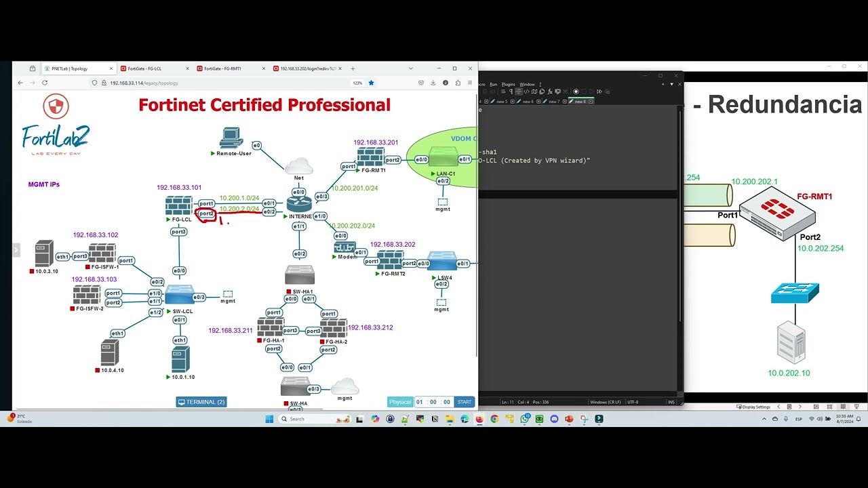Click the 192.168.33.101 management IP label
The image size is (868, 488).
coord(179,188)
